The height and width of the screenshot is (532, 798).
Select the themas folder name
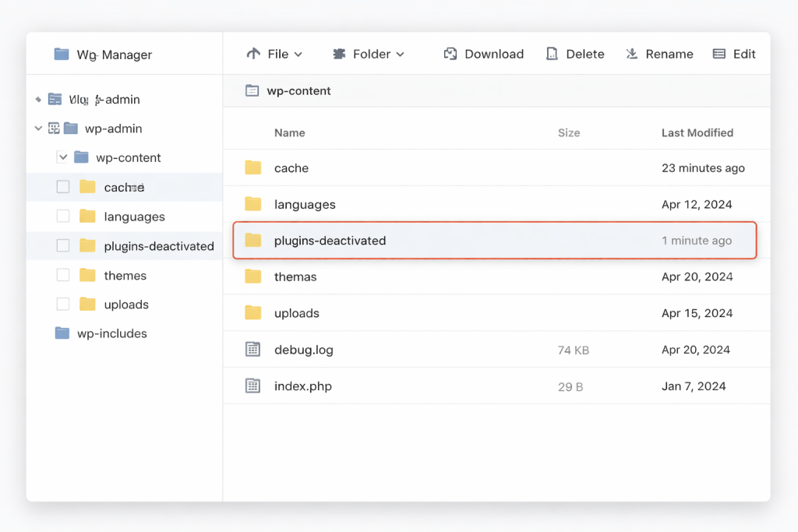(x=295, y=277)
